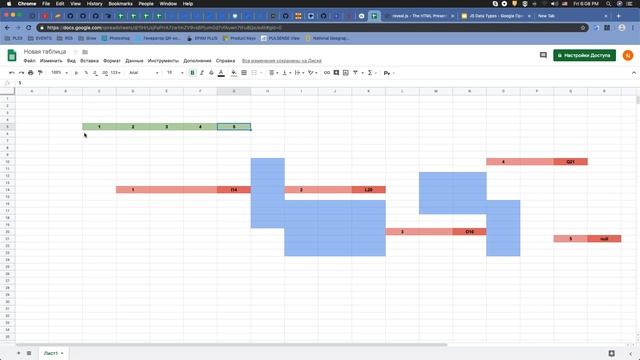Click the green Настройки Доступа share button

coord(584,55)
